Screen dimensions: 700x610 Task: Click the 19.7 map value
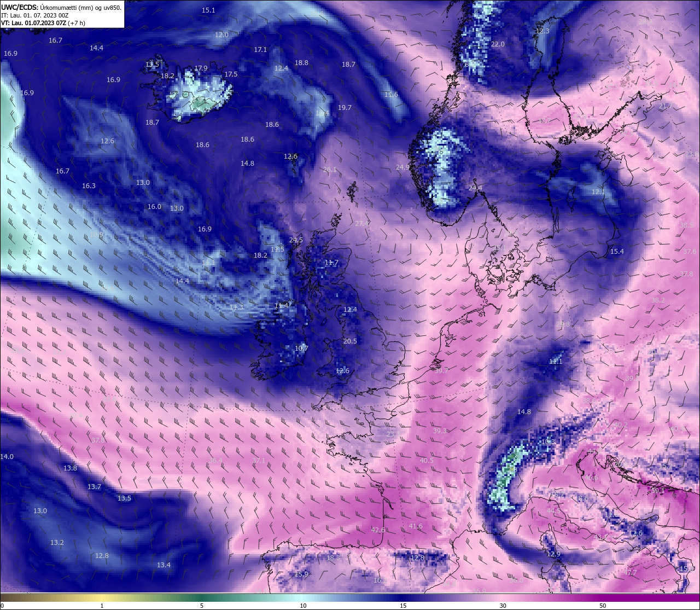click(x=345, y=108)
